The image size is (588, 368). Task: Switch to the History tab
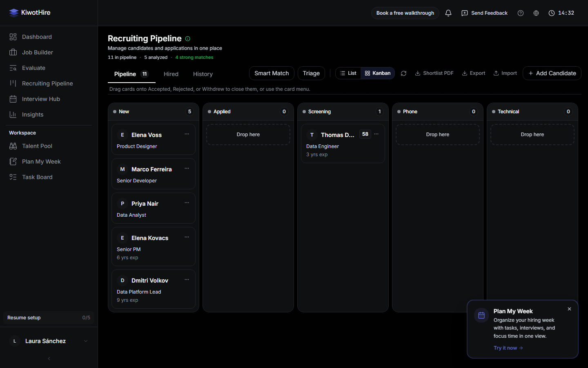[x=203, y=74]
